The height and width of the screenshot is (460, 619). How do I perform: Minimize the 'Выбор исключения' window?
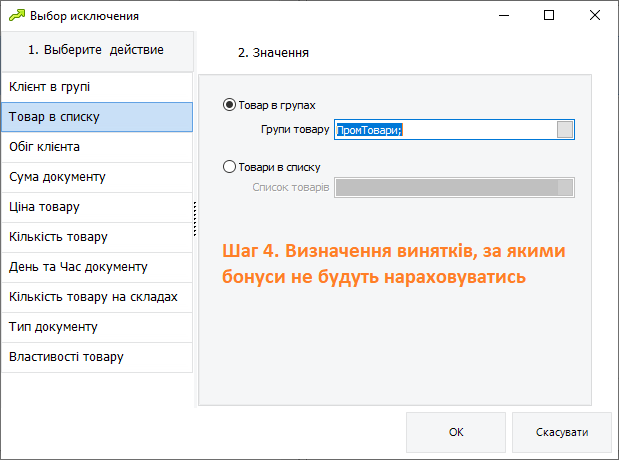pos(504,15)
